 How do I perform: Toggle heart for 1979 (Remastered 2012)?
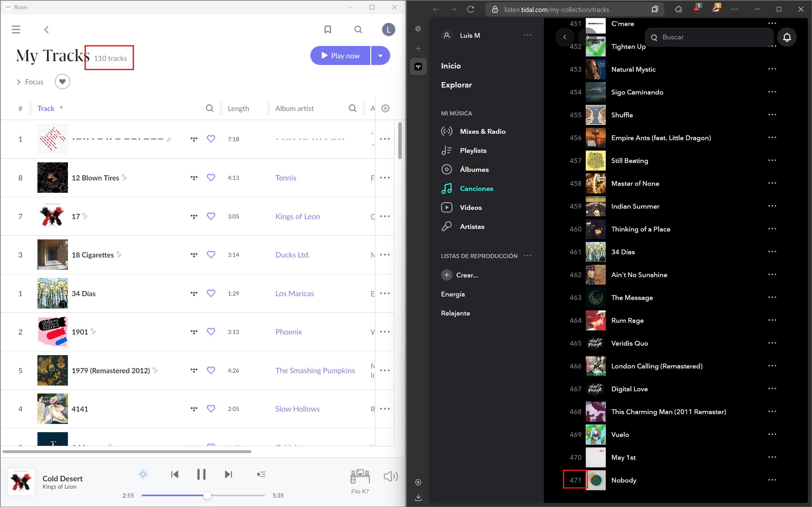(x=211, y=370)
